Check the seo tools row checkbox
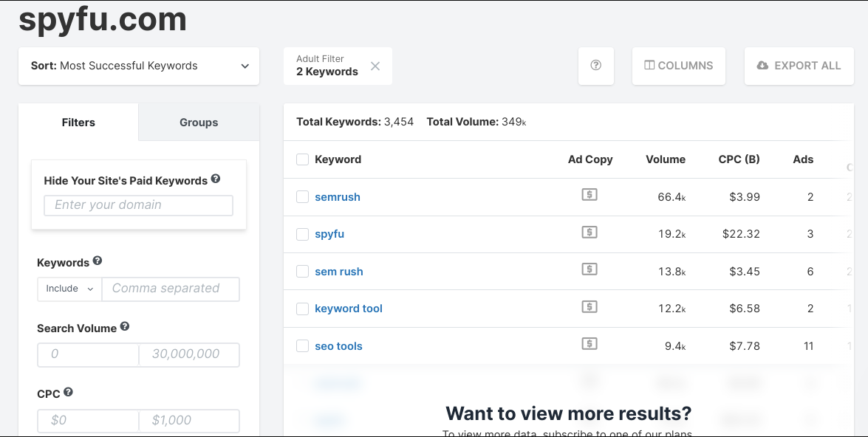 coord(302,346)
